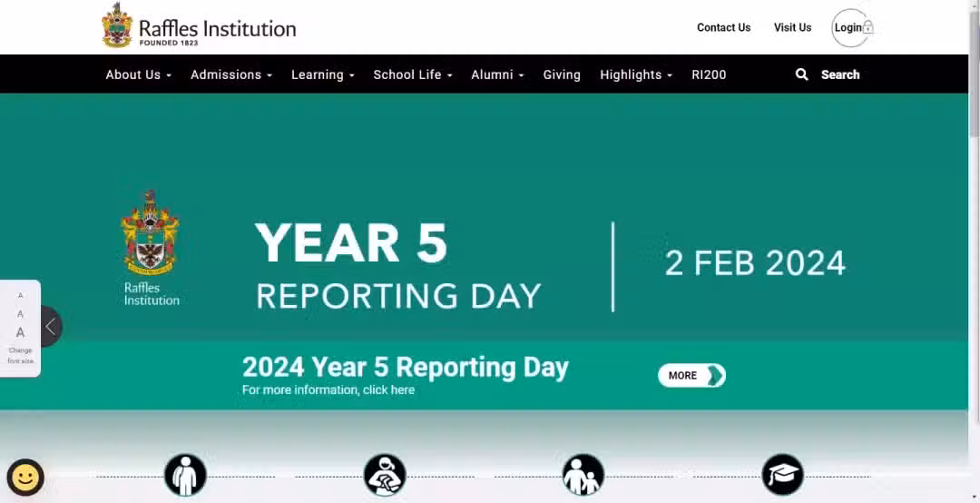Go to the Giving page
This screenshot has height=503, width=980.
pyautogui.click(x=562, y=74)
